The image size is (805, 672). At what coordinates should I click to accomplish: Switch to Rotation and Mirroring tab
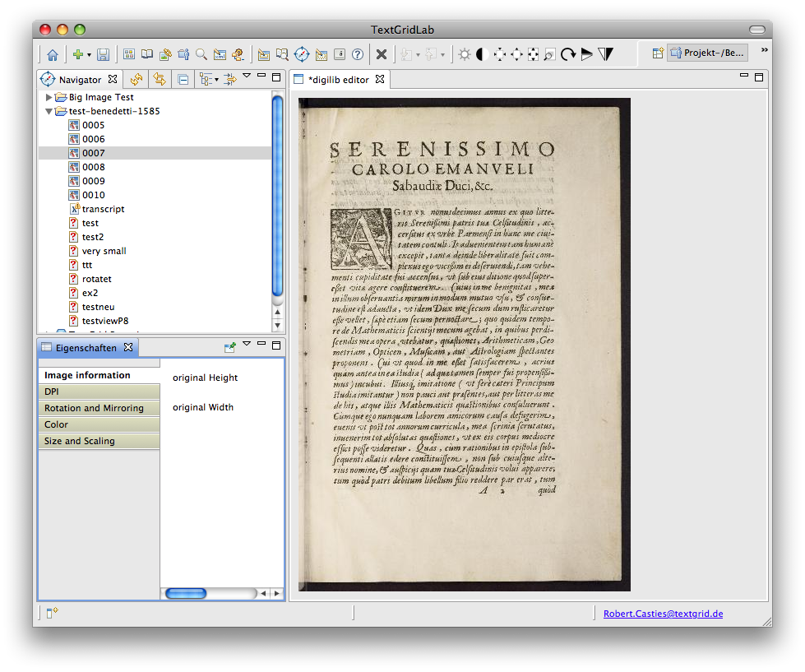[94, 408]
